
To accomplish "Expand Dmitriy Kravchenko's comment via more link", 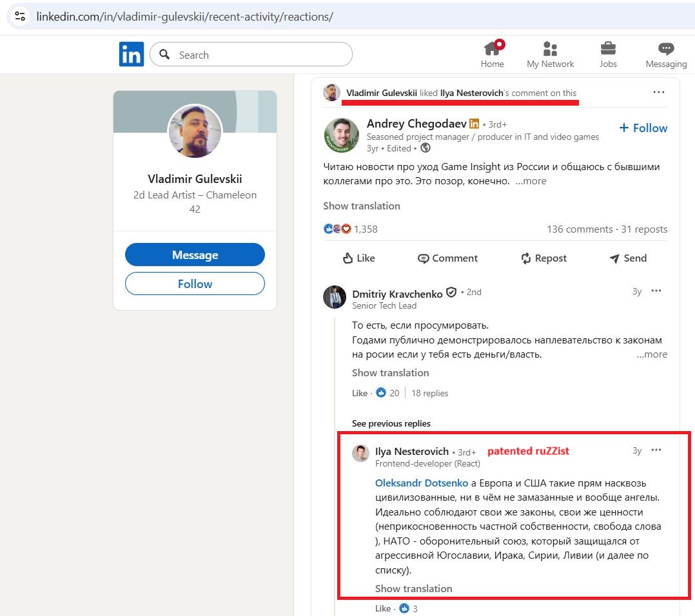I will pyautogui.click(x=652, y=354).
